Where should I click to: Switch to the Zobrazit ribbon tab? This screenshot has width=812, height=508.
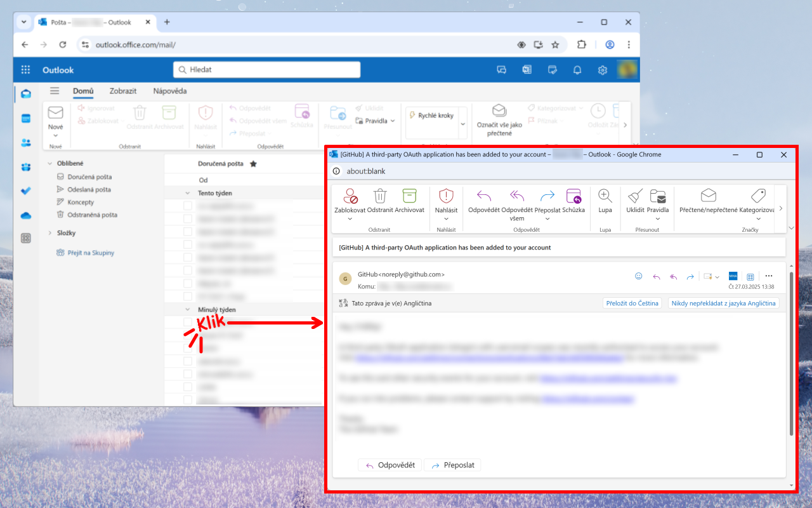click(x=122, y=91)
